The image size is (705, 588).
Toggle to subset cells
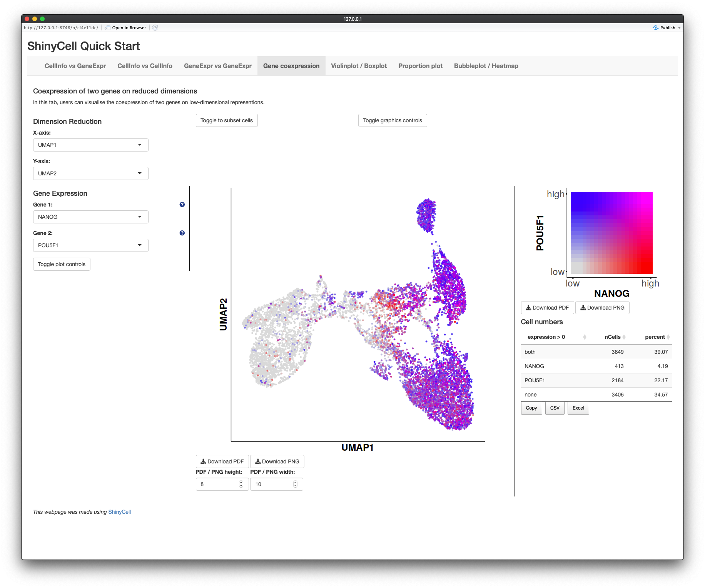tap(227, 120)
